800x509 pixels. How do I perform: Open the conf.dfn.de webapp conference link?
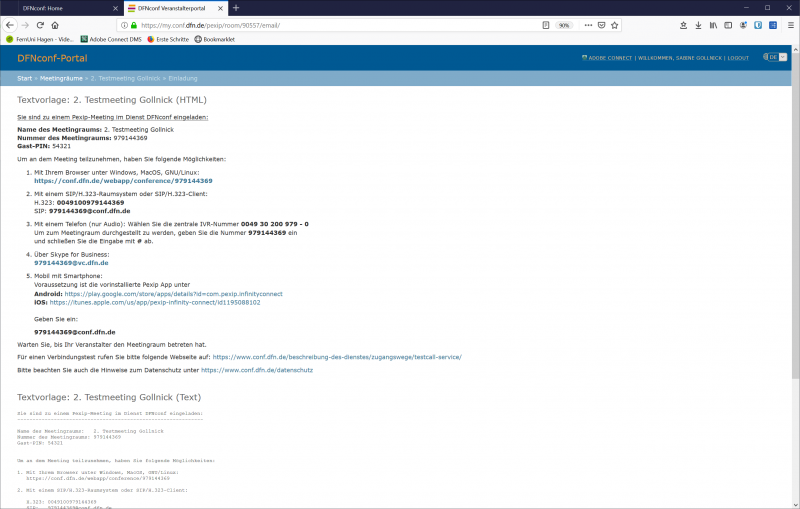coord(123,181)
